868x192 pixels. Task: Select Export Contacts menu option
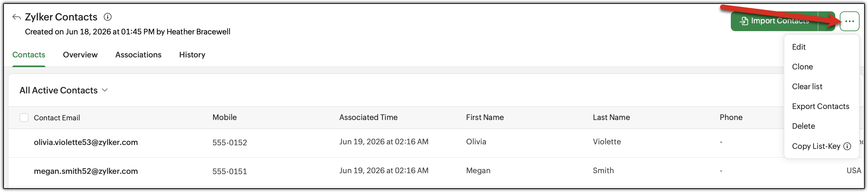coord(821,106)
